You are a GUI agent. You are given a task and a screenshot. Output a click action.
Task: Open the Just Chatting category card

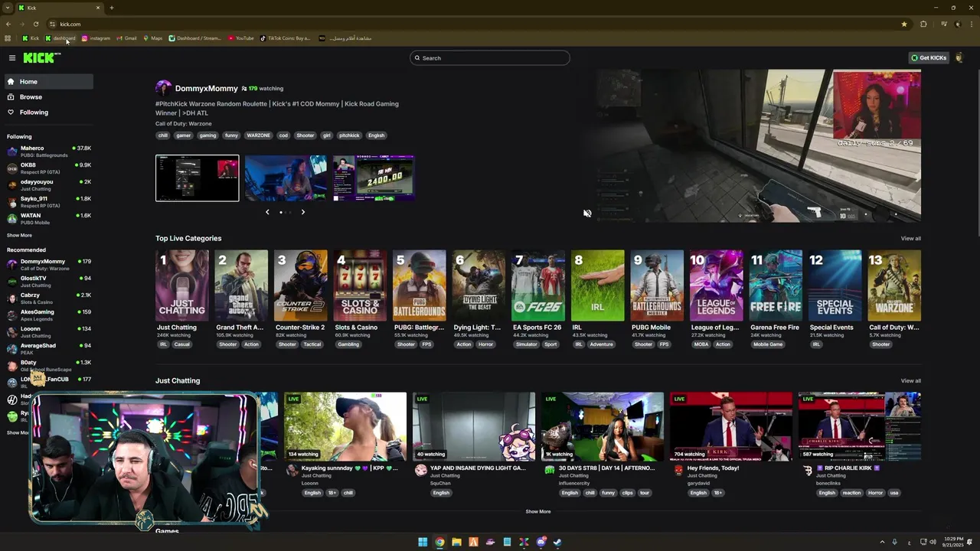pos(181,285)
